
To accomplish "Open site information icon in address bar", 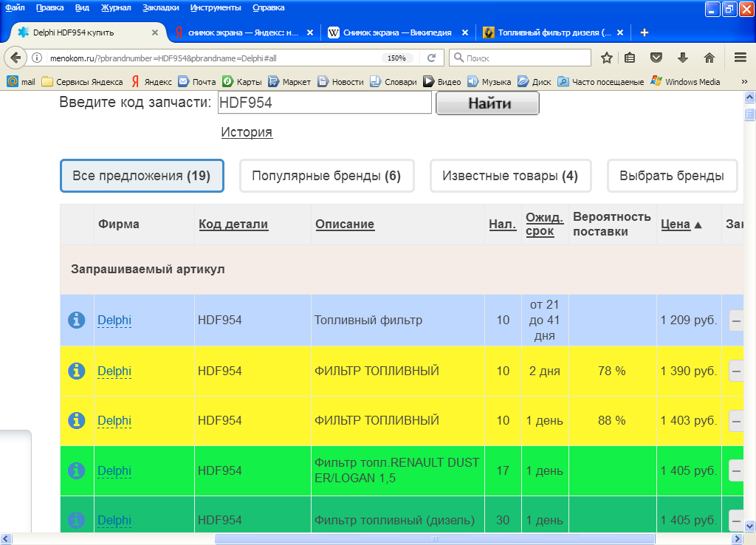I will pyautogui.click(x=37, y=58).
